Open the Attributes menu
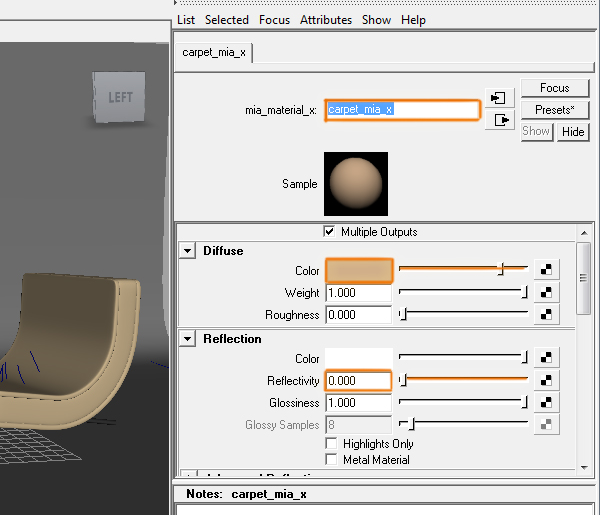The image size is (600, 515). [326, 20]
